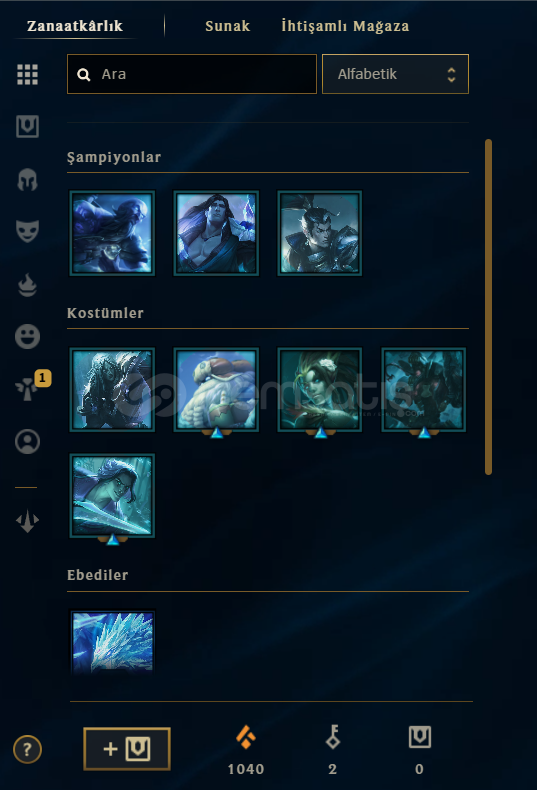This screenshot has height=790, width=537.
Task: Open the İhtişamlı Mağaza tab
Action: pyautogui.click(x=345, y=26)
